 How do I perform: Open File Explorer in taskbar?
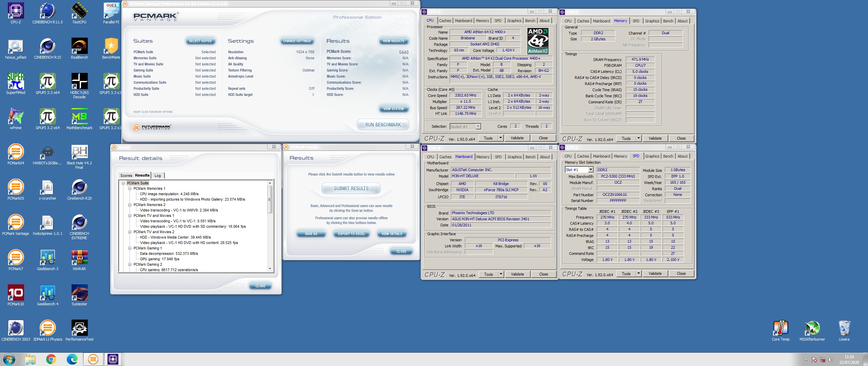(x=30, y=359)
